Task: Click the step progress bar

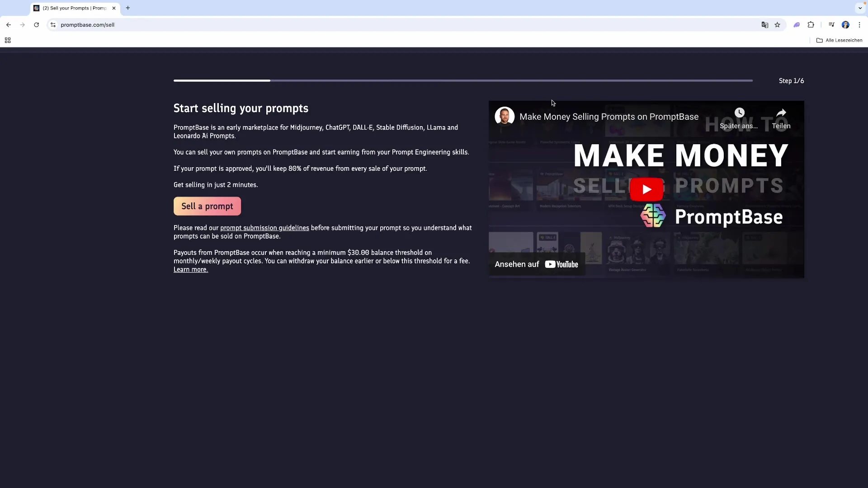Action: (x=463, y=80)
